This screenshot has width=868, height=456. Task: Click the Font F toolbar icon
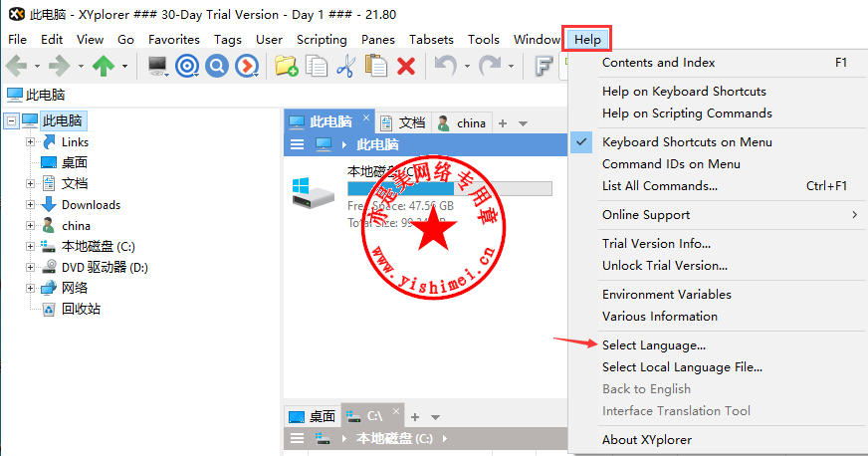tap(543, 66)
